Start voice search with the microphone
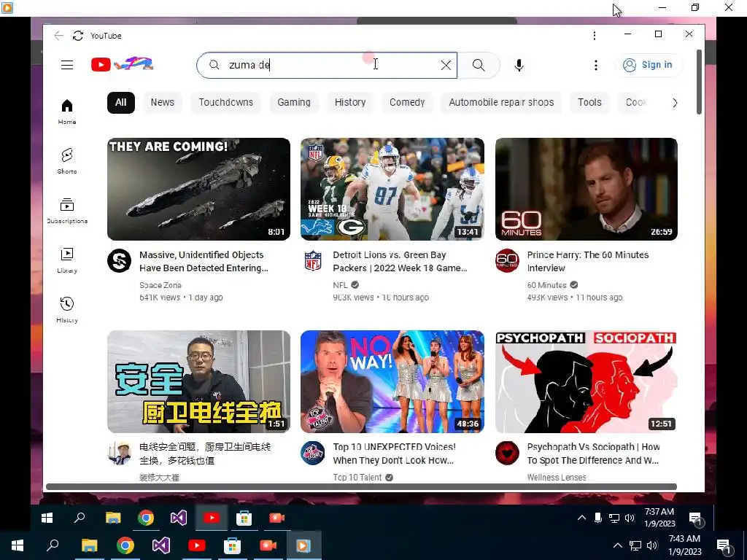The image size is (747, 560). point(519,65)
